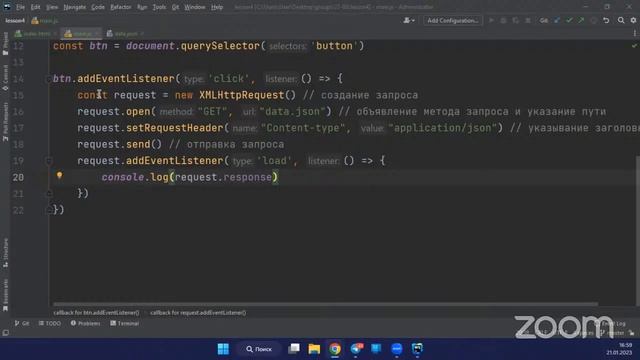
Task: Click the Debug icon in toolbar
Action: 503,20
